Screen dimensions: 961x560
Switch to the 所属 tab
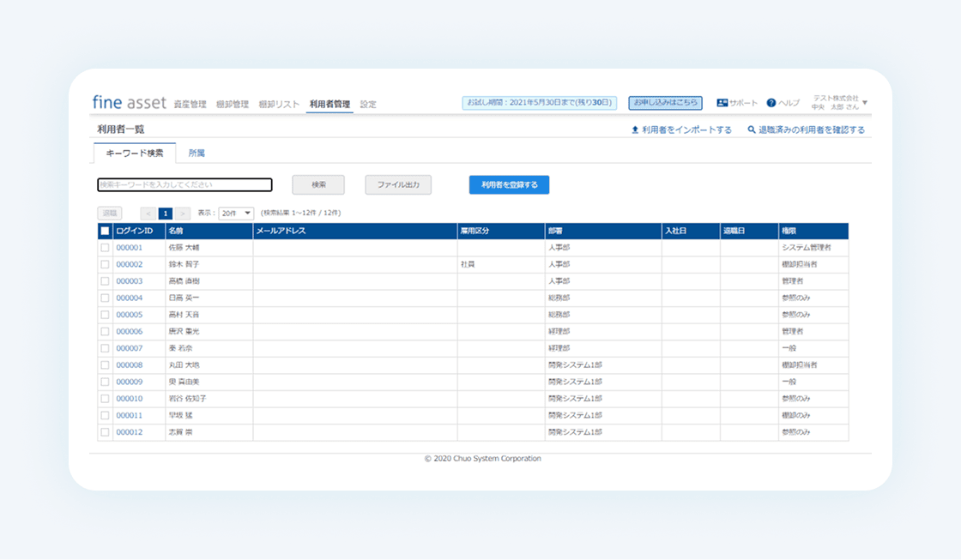click(x=196, y=154)
